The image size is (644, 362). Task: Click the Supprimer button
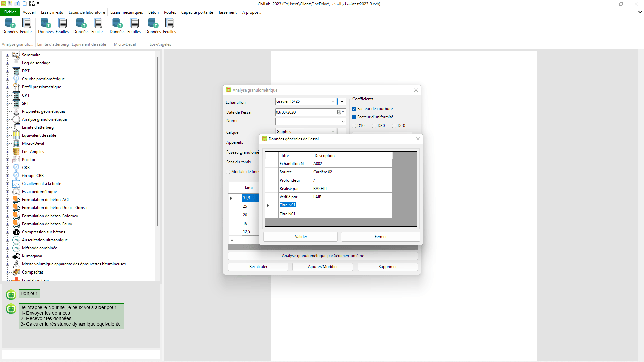[x=387, y=267]
